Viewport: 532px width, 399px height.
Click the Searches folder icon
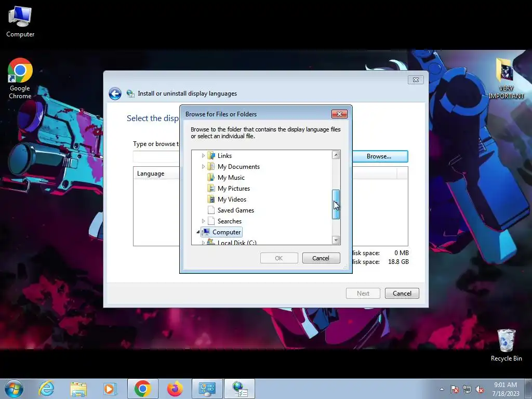[211, 221]
